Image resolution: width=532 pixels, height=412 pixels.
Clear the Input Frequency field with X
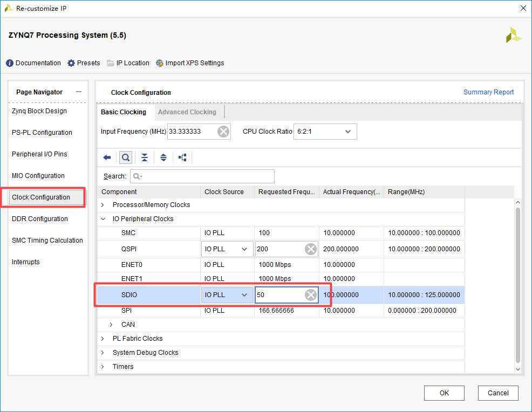pyautogui.click(x=223, y=132)
